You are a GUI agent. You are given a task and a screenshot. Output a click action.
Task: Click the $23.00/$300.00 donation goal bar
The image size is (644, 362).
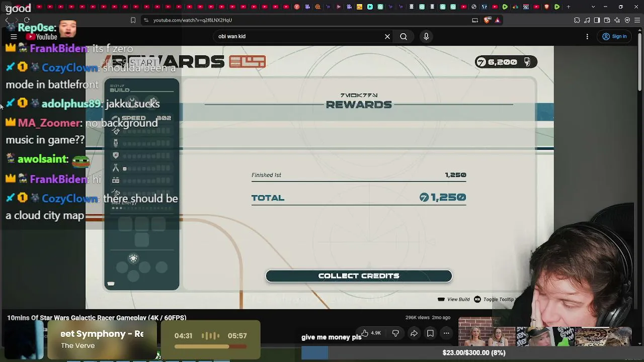pyautogui.click(x=473, y=353)
